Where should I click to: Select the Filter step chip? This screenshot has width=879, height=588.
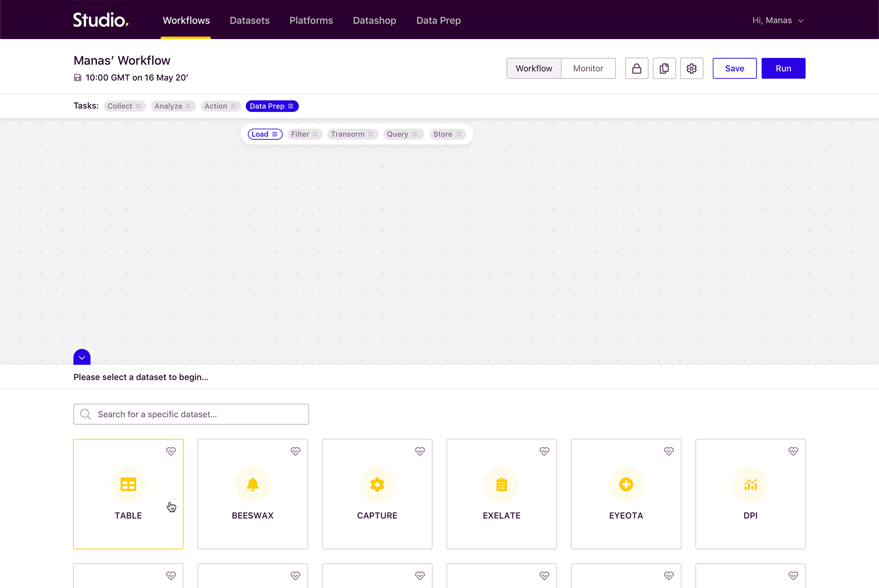(x=304, y=134)
